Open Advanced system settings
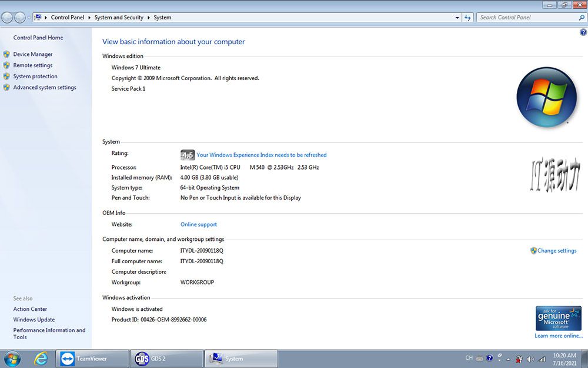The image size is (588, 368). coord(45,88)
